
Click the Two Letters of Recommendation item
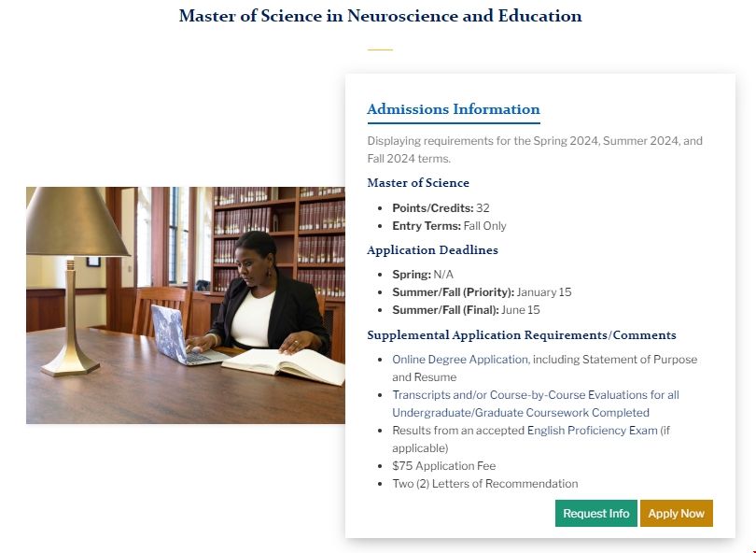coord(485,483)
